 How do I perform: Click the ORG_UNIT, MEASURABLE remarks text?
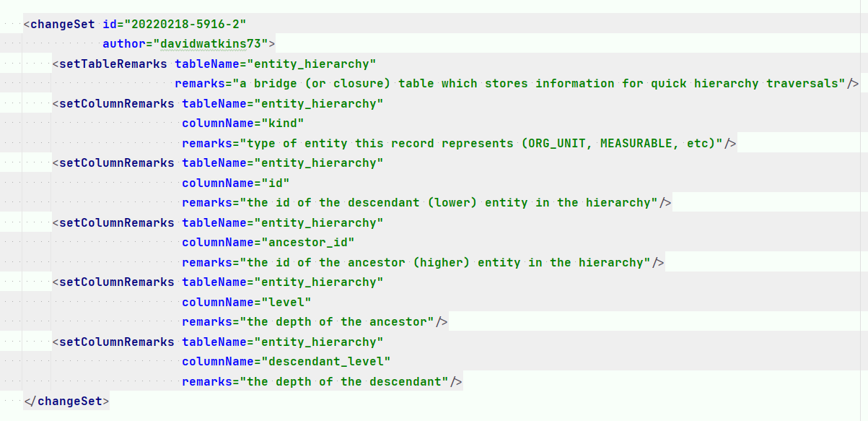pos(481,143)
